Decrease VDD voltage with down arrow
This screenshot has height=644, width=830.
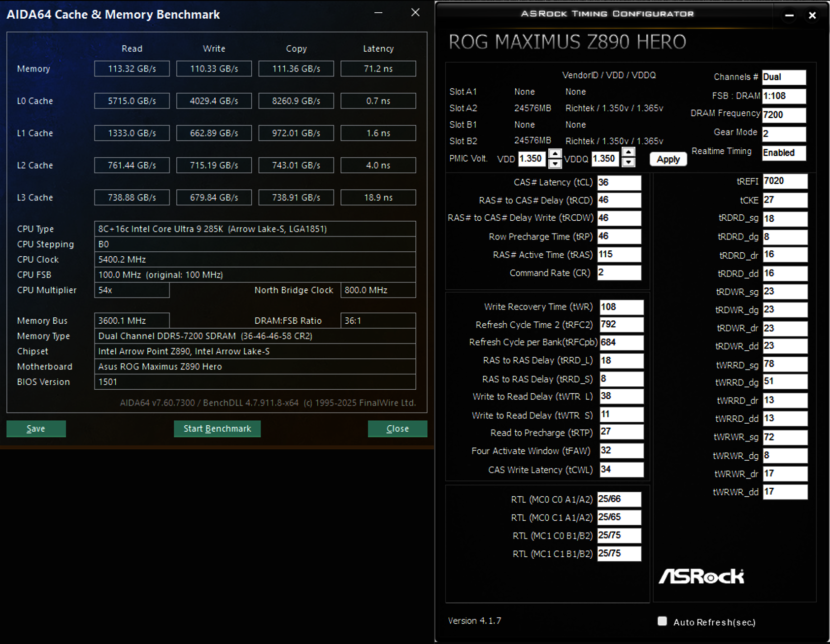point(555,164)
